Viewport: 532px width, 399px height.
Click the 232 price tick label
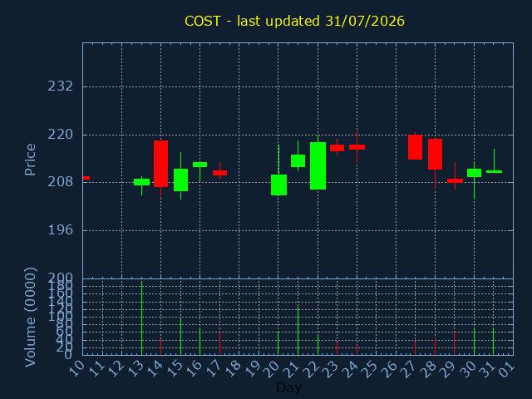[x=61, y=86]
